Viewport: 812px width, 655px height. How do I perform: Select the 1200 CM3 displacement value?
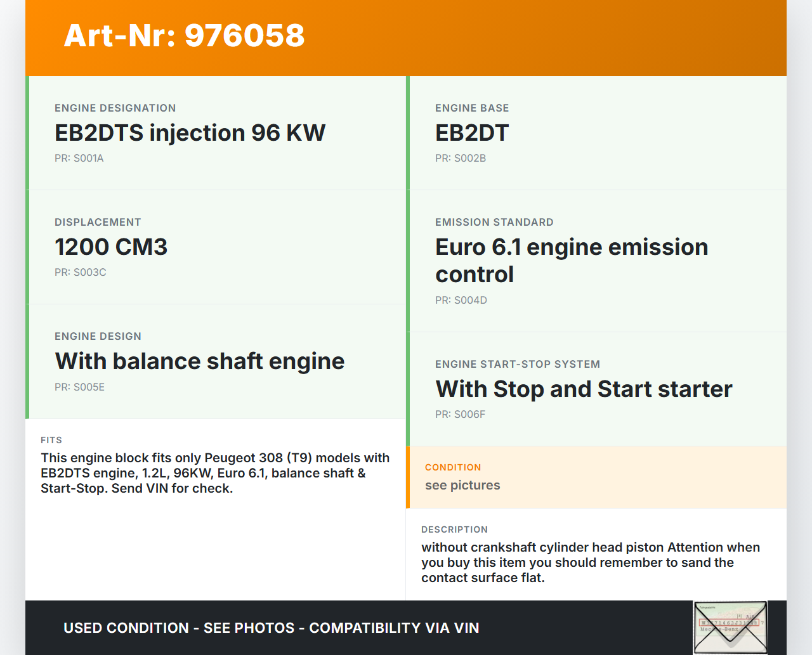coord(111,247)
